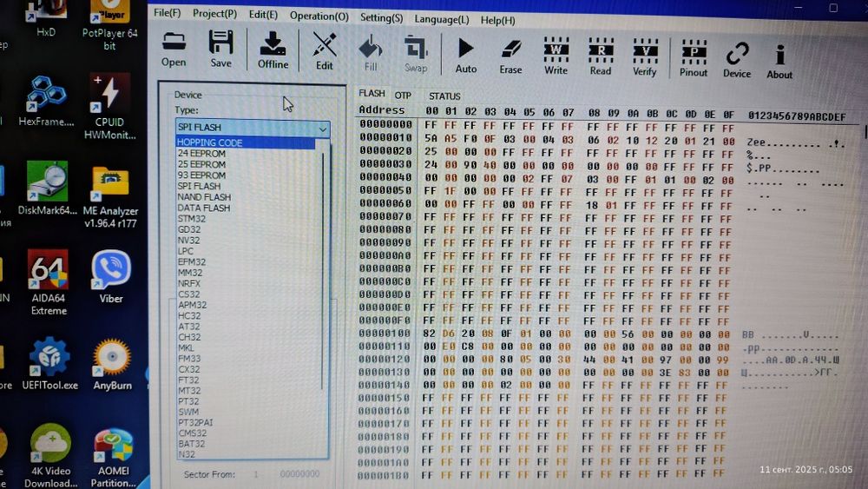This screenshot has height=489, width=868.
Task: Click the Address column header
Action: pos(381,109)
